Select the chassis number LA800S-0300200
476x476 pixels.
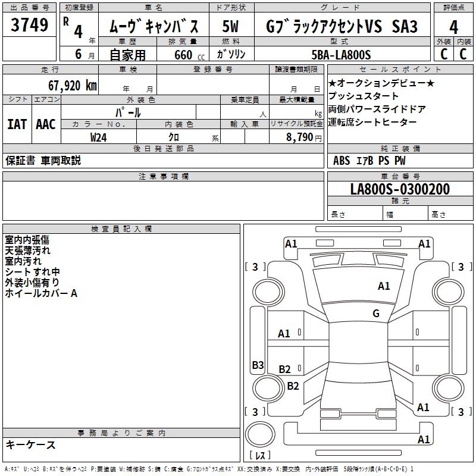(x=400, y=189)
